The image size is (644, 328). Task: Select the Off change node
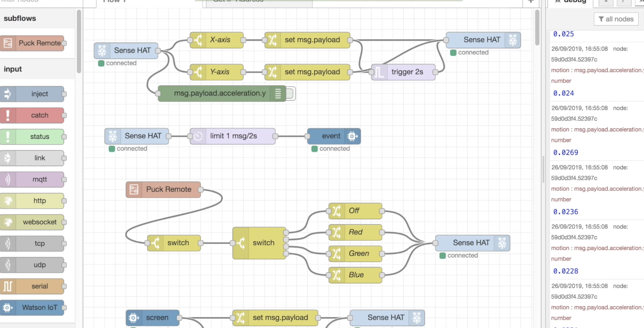coord(355,211)
